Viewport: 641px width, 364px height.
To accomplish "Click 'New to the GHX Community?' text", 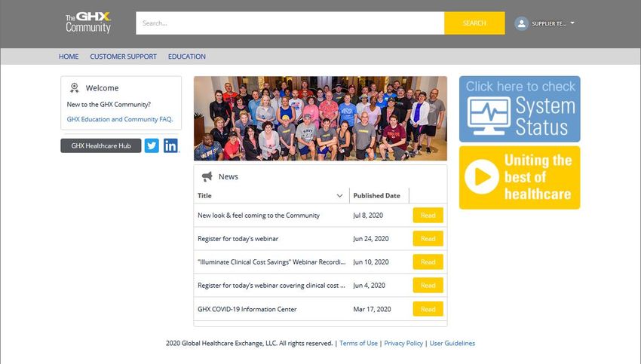I will click(x=109, y=105).
